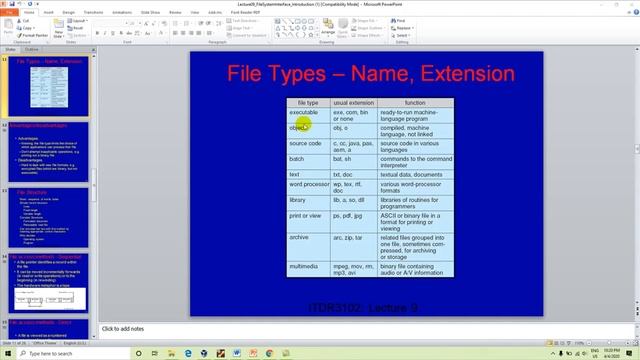640x360 pixels.
Task: Toggle Italic formatting
Action: pos(105,33)
